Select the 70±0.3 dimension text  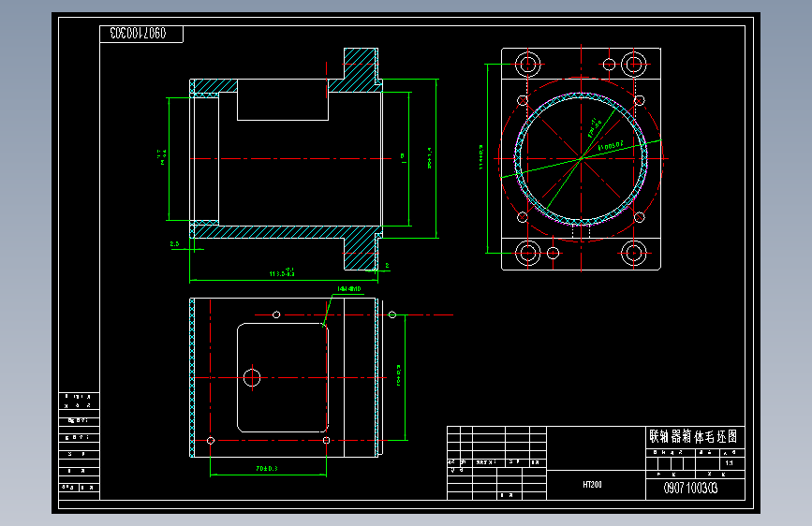(x=267, y=469)
